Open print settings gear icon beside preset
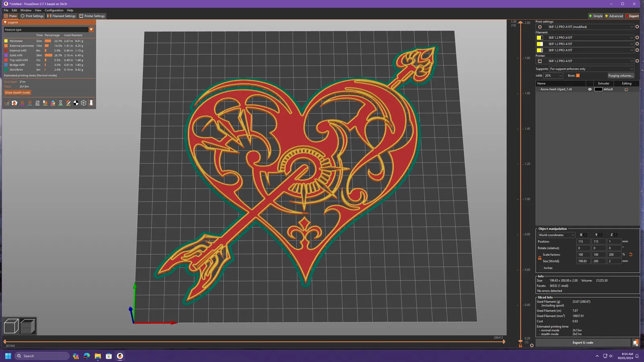The height and width of the screenshot is (362, 644). pos(637,27)
